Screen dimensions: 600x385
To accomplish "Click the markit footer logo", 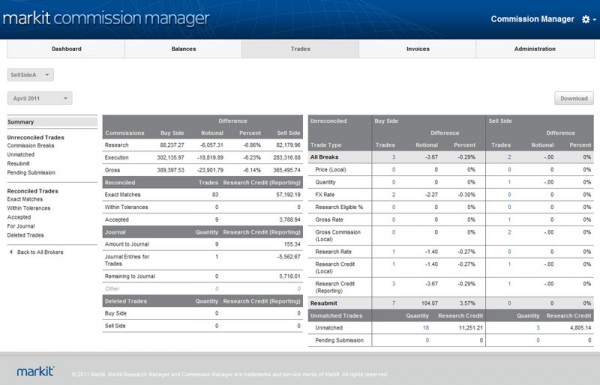I will tap(35, 371).
